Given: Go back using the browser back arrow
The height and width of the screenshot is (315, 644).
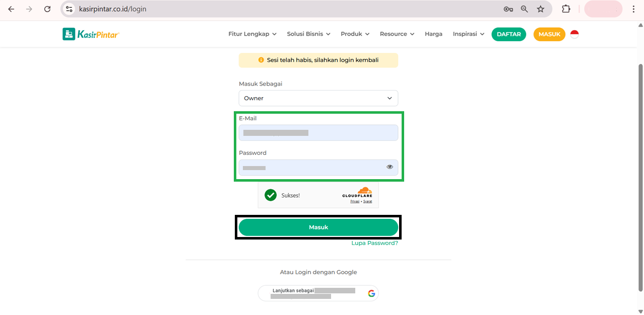Looking at the screenshot, I should pyautogui.click(x=11, y=9).
